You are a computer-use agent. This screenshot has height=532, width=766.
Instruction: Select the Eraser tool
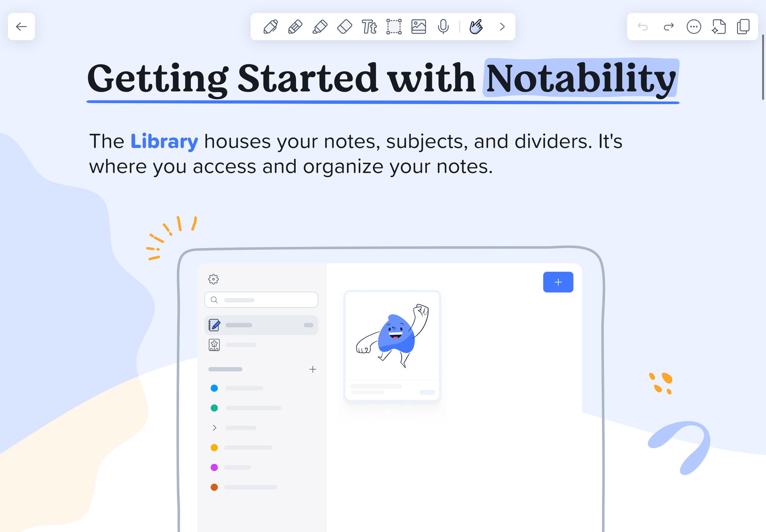pyautogui.click(x=345, y=27)
